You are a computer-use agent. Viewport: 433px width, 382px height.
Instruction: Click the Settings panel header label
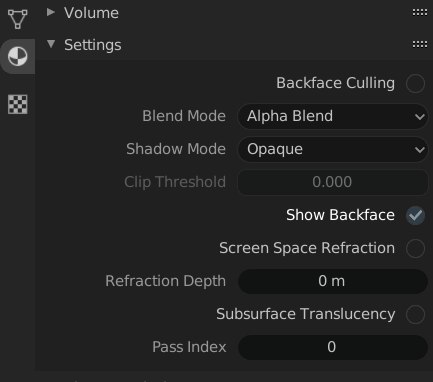(x=93, y=45)
